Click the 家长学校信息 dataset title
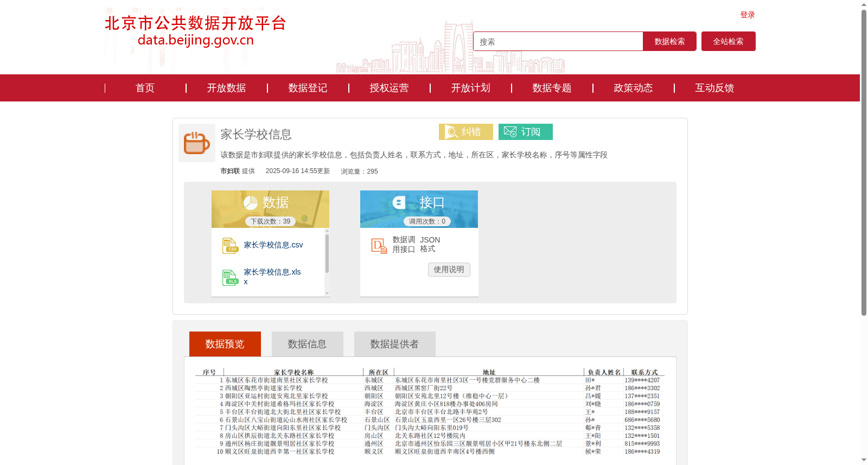Viewport: 868px width, 465px height. [x=256, y=135]
